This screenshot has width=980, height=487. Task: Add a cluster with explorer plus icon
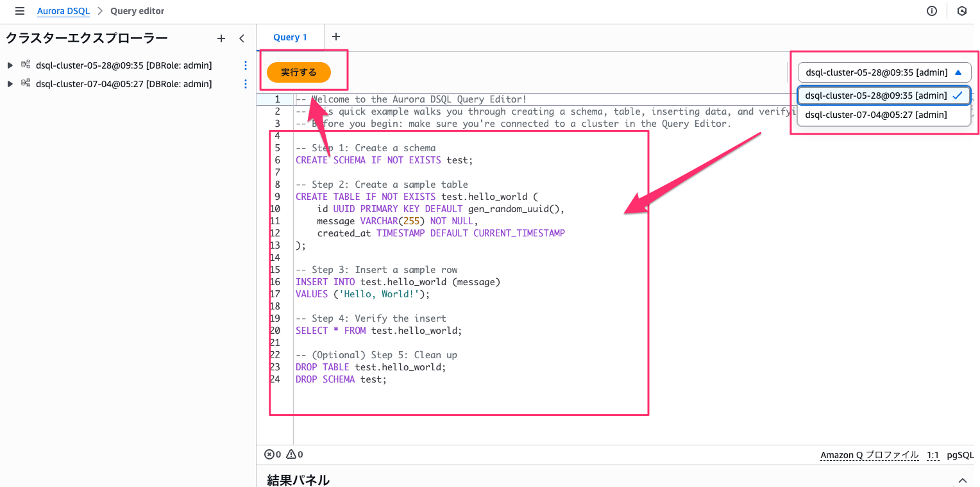[x=221, y=38]
